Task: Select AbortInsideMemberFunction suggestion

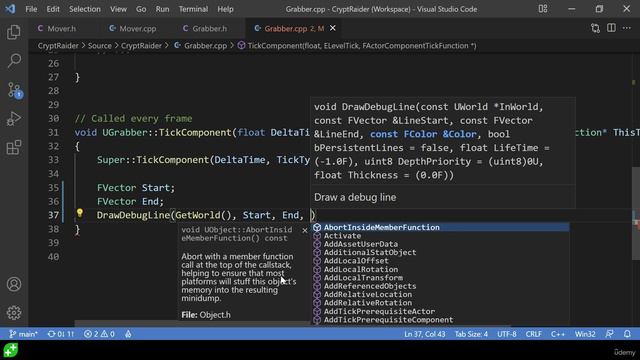Action: [441, 227]
